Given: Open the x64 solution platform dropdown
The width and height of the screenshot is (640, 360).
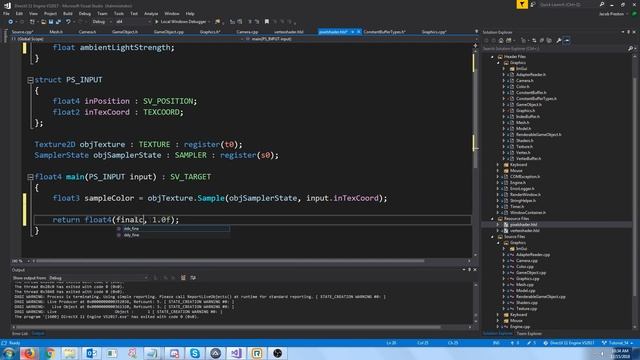Looking at the screenshot, I should click(x=133, y=22).
